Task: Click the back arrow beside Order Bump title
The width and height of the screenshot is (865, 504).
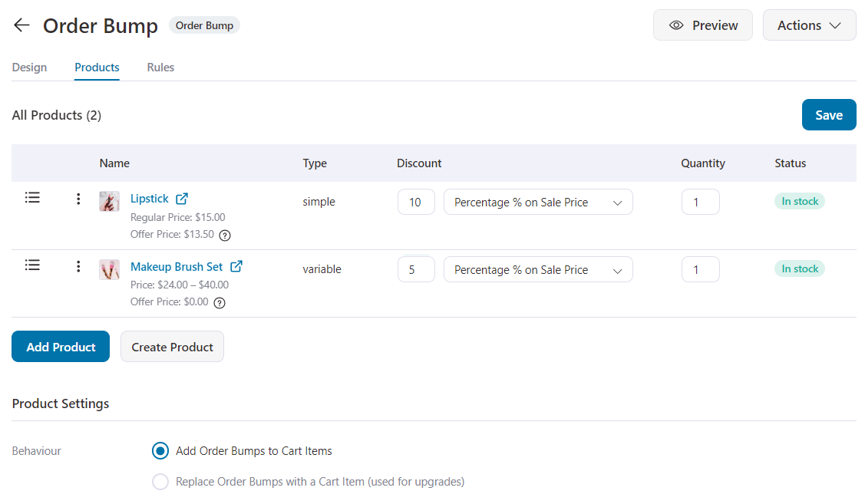Action: tap(21, 25)
